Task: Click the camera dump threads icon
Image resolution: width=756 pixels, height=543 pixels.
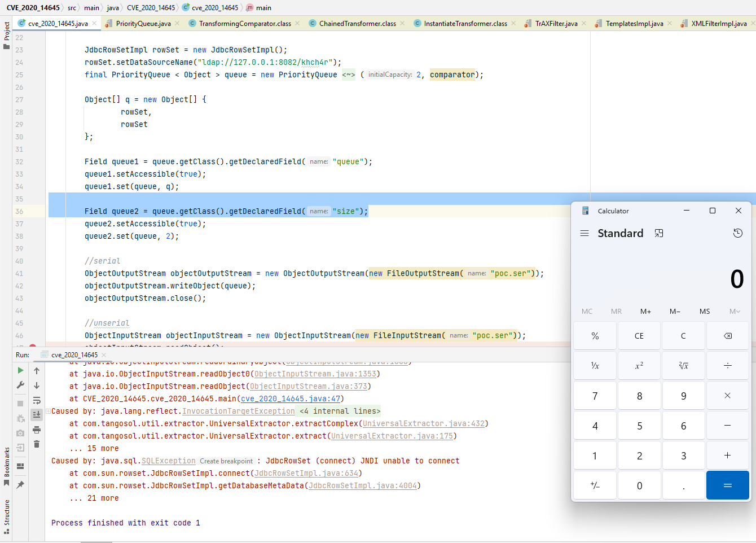Action: pos(20,433)
